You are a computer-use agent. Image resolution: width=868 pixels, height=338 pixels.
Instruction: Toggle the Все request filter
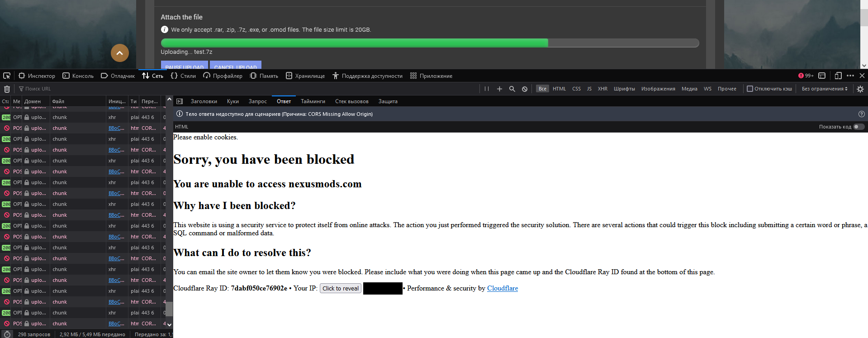[x=542, y=89]
